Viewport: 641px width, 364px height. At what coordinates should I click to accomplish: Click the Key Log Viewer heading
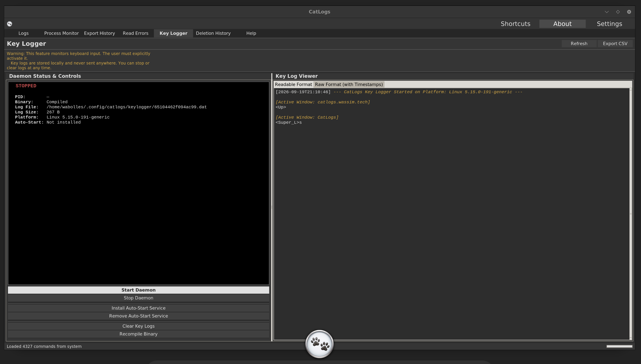click(x=296, y=76)
